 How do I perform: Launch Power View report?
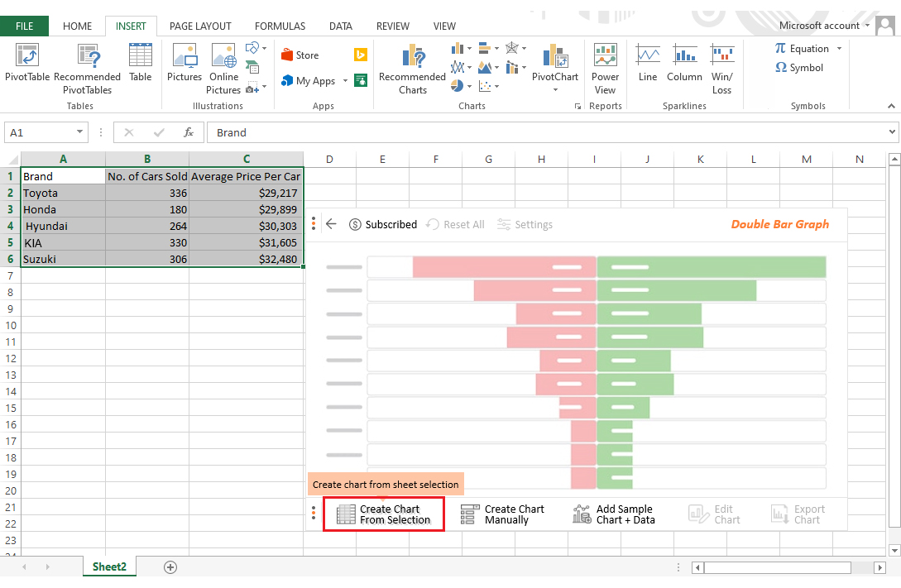tap(605, 69)
